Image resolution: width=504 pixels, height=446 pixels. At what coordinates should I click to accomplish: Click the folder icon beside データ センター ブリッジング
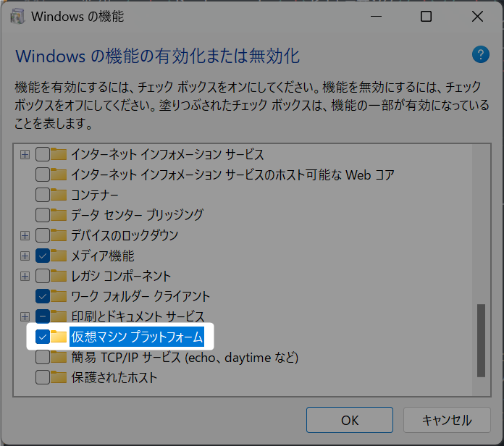pos(59,215)
